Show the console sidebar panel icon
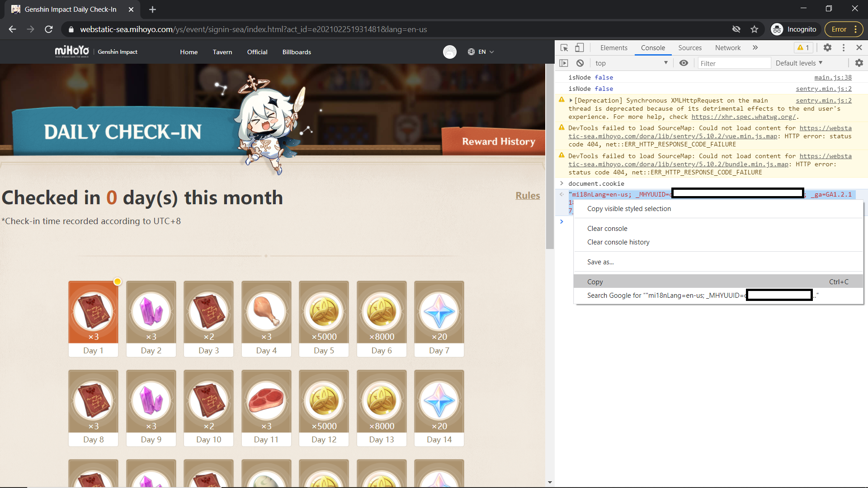 564,63
